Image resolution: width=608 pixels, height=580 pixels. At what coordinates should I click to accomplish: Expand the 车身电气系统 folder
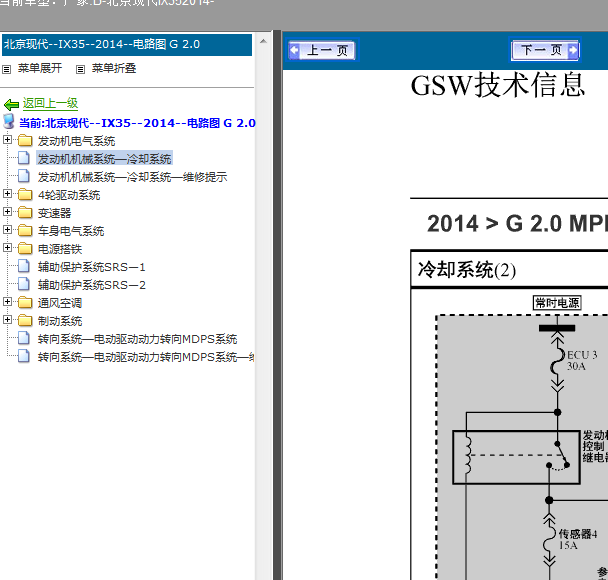[7, 230]
